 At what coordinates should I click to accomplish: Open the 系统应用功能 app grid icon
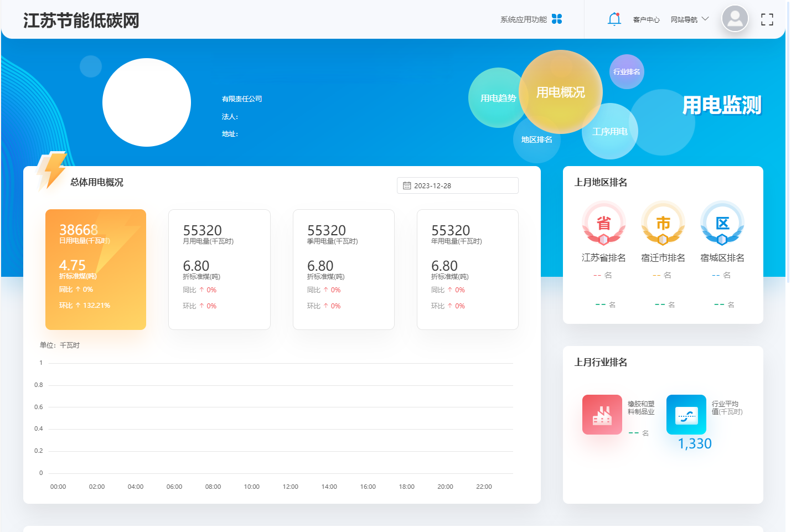[558, 19]
